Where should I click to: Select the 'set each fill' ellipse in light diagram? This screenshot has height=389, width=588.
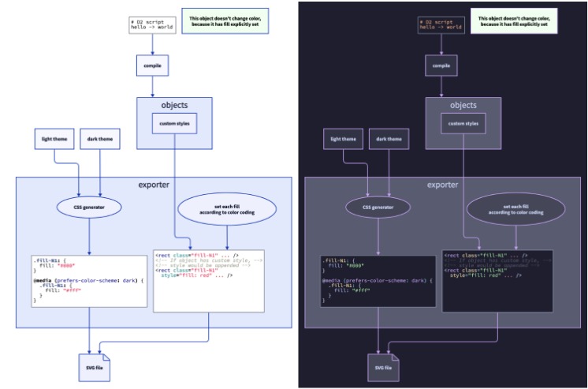pos(227,209)
